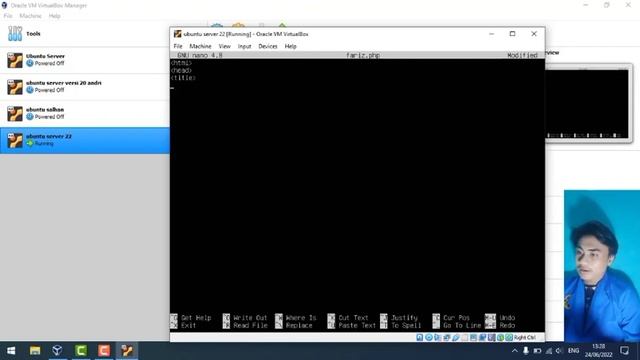Click the 'Go To Line' nano shortcut text
Screen dimensions: 640x360
pyautogui.click(x=462, y=325)
